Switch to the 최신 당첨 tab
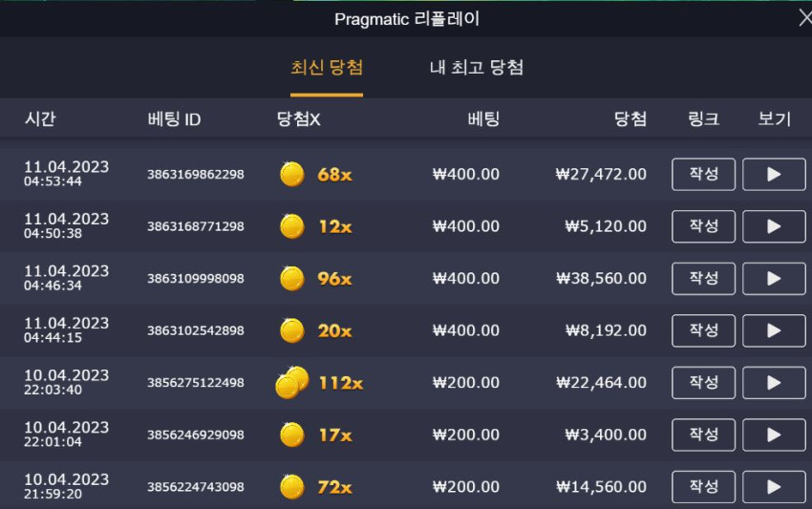Viewport: 812px width, 509px height. (327, 68)
